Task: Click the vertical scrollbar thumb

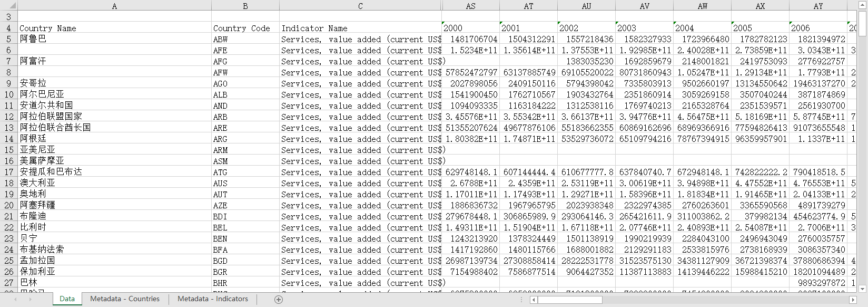Action: tap(862, 23)
